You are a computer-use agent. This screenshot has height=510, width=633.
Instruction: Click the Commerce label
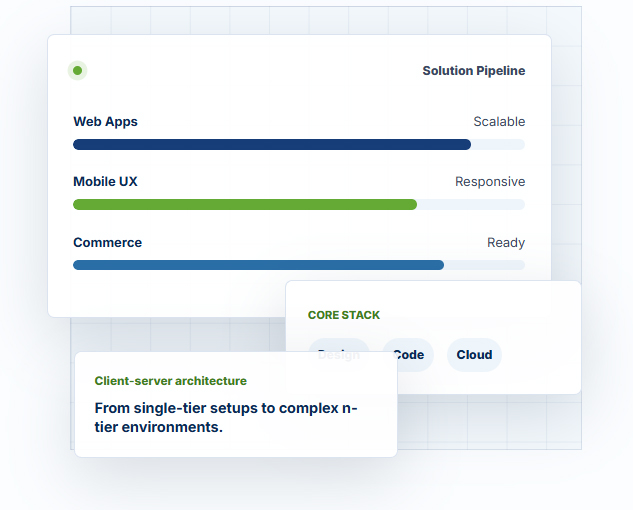(x=107, y=242)
